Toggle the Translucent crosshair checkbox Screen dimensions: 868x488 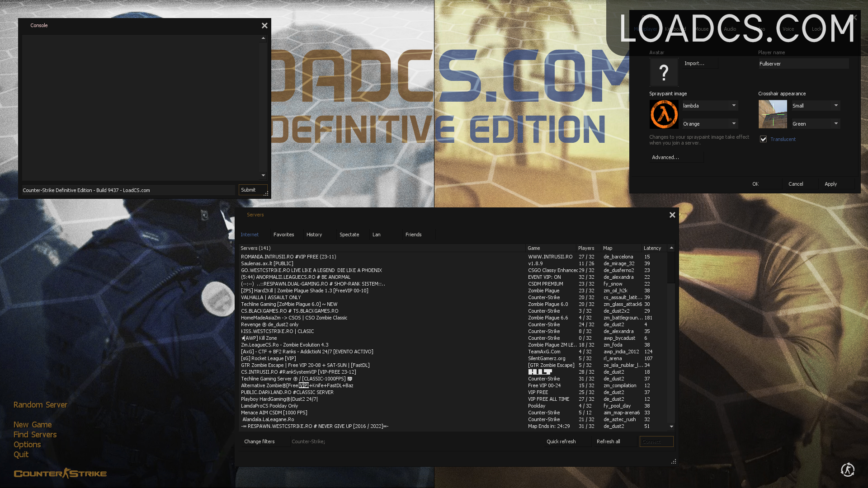point(763,139)
